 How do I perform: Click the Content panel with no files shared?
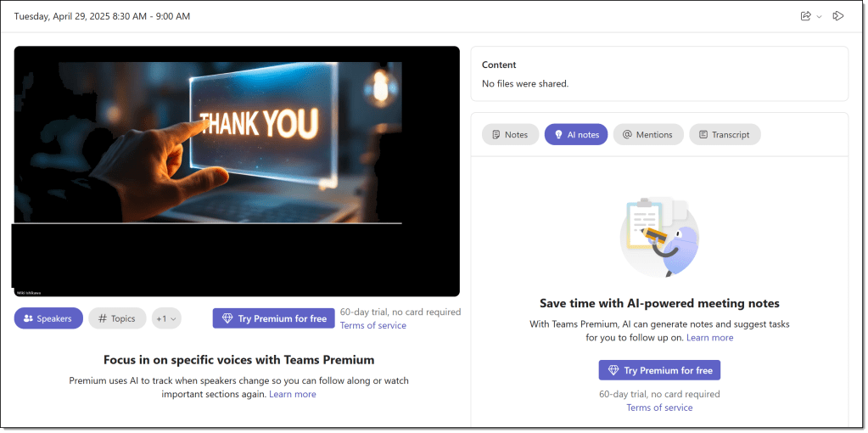point(659,74)
